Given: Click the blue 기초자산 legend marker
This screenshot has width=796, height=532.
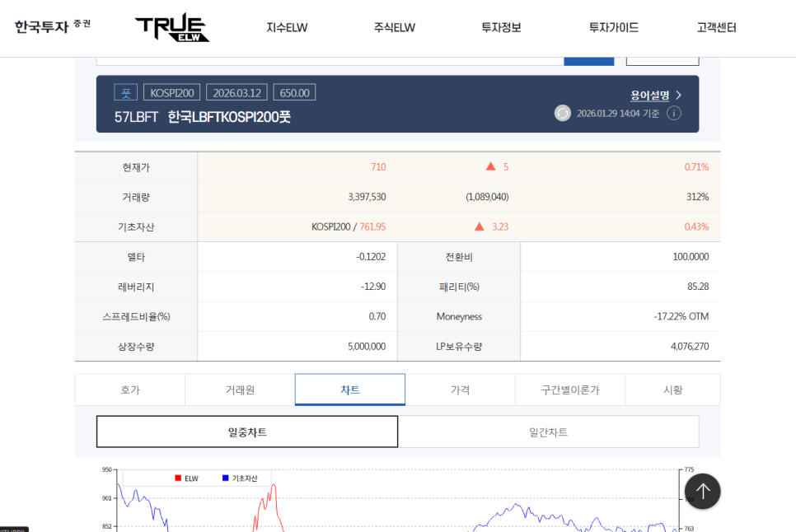Looking at the screenshot, I should click(226, 478).
